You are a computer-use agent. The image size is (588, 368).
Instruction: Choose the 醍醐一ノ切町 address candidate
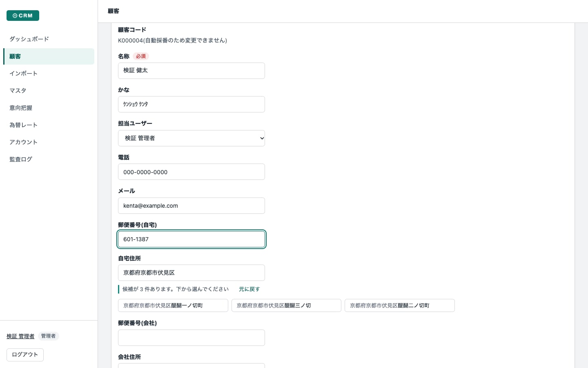173,305
